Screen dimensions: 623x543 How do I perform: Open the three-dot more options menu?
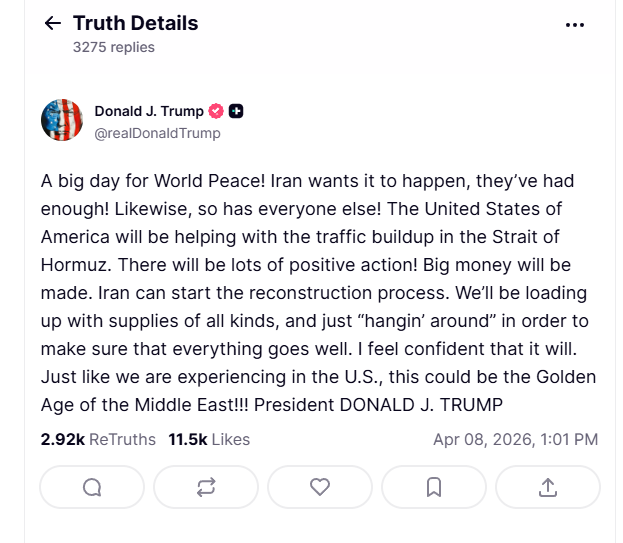click(x=574, y=25)
